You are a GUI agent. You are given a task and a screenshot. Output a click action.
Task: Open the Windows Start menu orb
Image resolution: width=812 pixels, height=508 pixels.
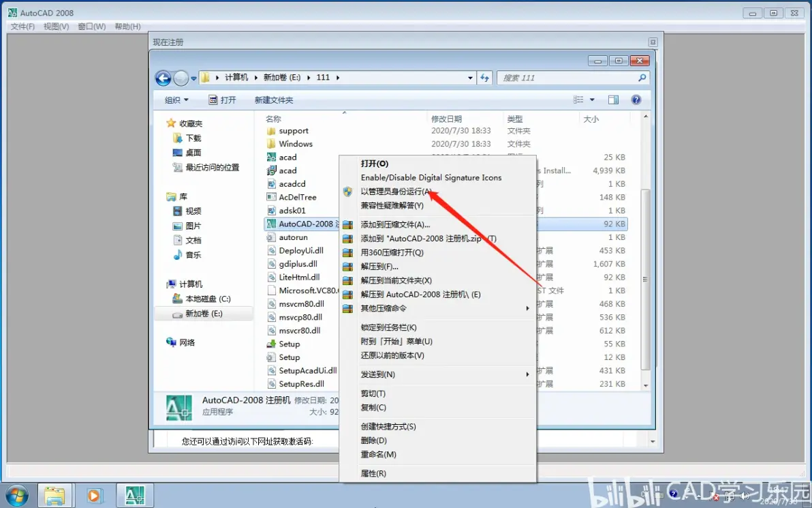pyautogui.click(x=16, y=496)
